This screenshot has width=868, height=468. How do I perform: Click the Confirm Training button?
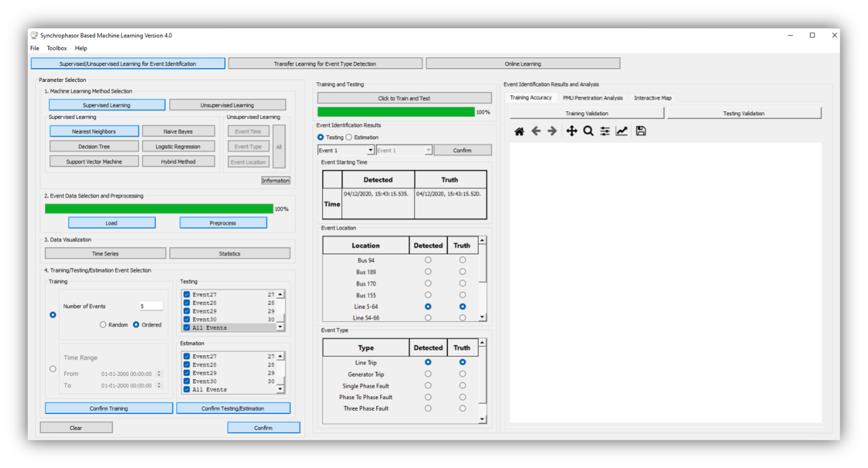pos(109,408)
